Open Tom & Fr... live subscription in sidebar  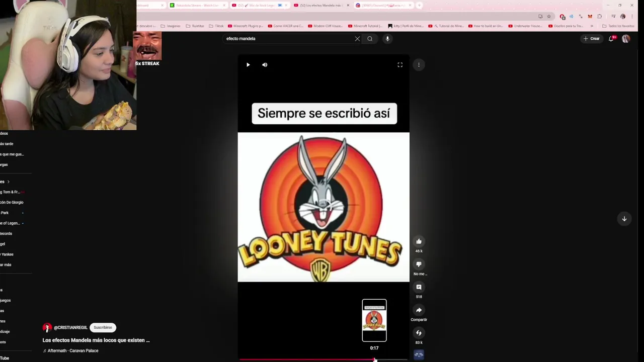(11, 192)
